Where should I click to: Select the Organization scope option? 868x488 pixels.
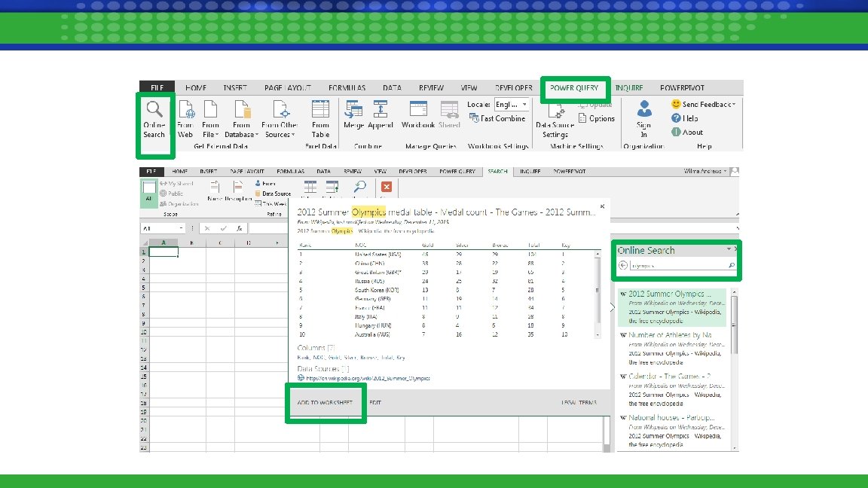click(179, 204)
